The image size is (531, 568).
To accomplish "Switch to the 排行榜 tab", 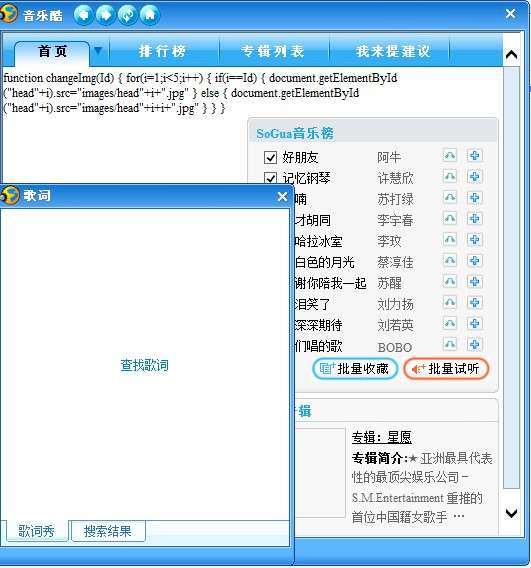I will pyautogui.click(x=162, y=51).
